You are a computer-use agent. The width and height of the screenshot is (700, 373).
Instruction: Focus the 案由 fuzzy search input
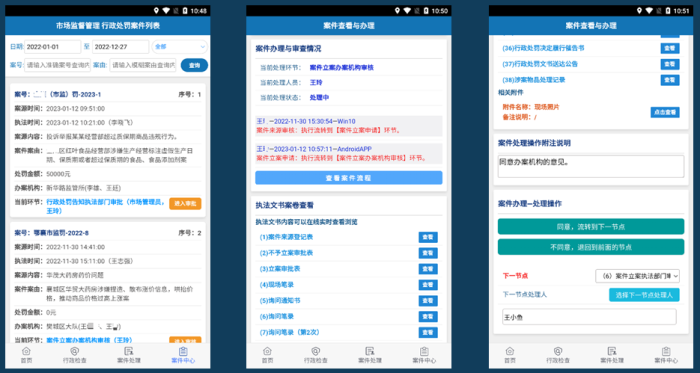(143, 65)
